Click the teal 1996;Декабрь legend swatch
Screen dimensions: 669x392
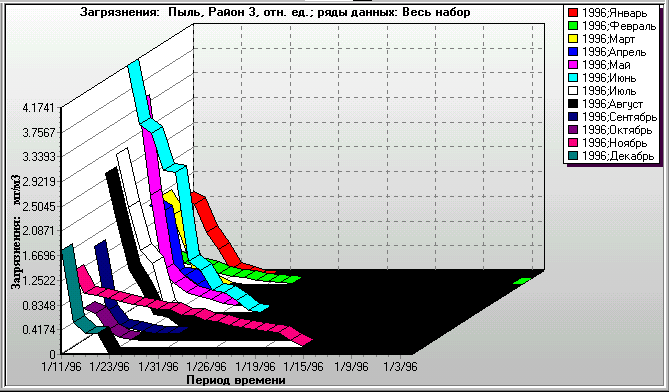(x=573, y=156)
